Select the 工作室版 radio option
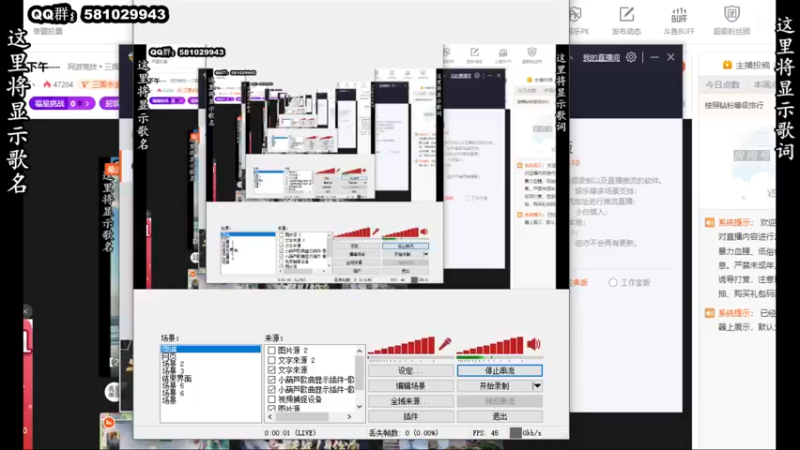 [613, 283]
